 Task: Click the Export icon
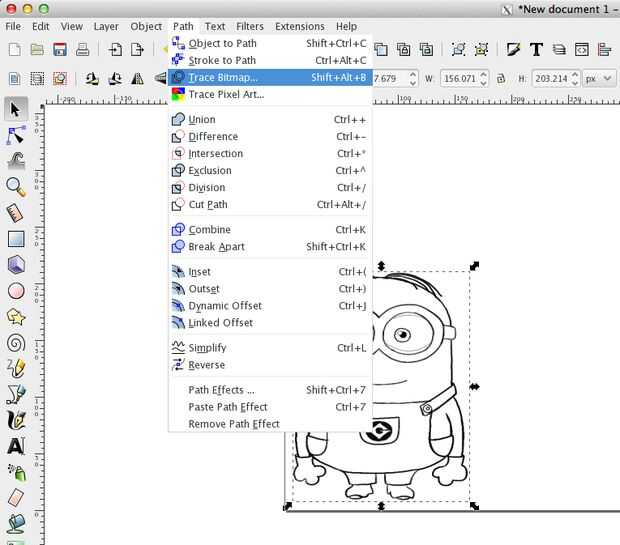137,50
